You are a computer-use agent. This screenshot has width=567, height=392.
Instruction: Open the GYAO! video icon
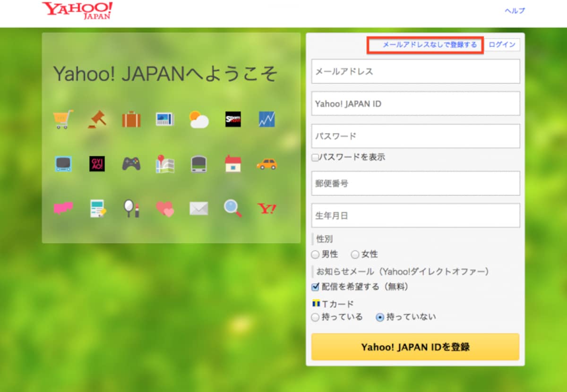[x=97, y=164]
